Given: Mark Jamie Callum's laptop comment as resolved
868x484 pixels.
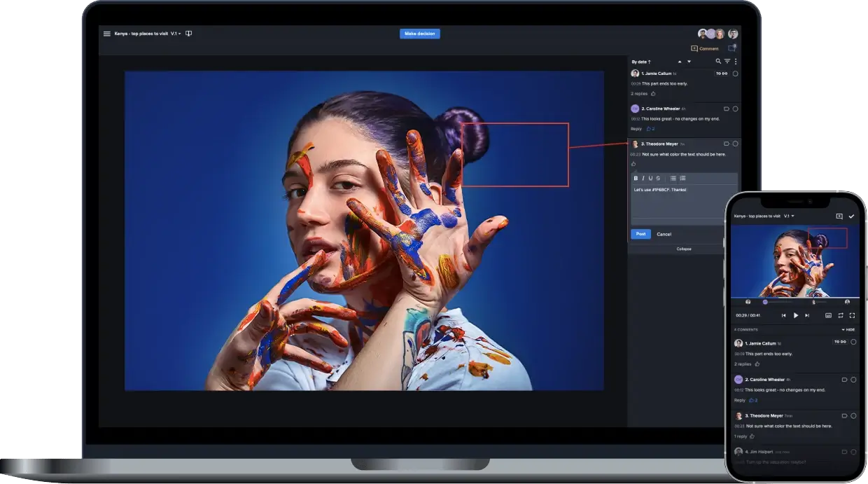Looking at the screenshot, I should pos(735,74).
